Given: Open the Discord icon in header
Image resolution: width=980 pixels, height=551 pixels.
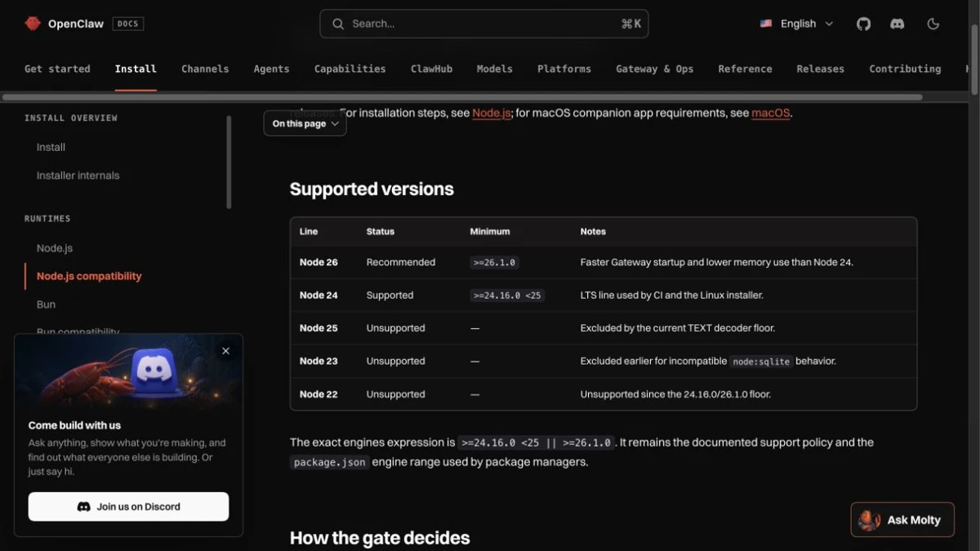Looking at the screenshot, I should coord(897,24).
